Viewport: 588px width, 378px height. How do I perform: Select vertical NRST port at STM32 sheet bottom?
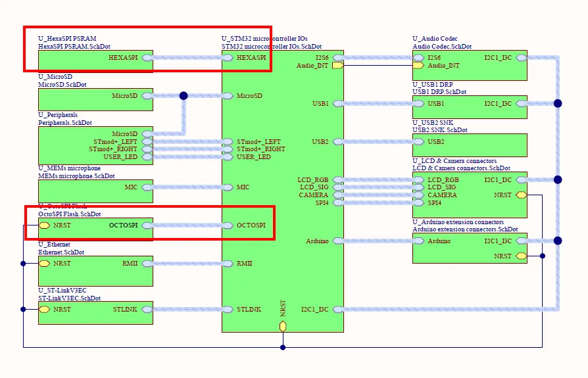point(283,326)
